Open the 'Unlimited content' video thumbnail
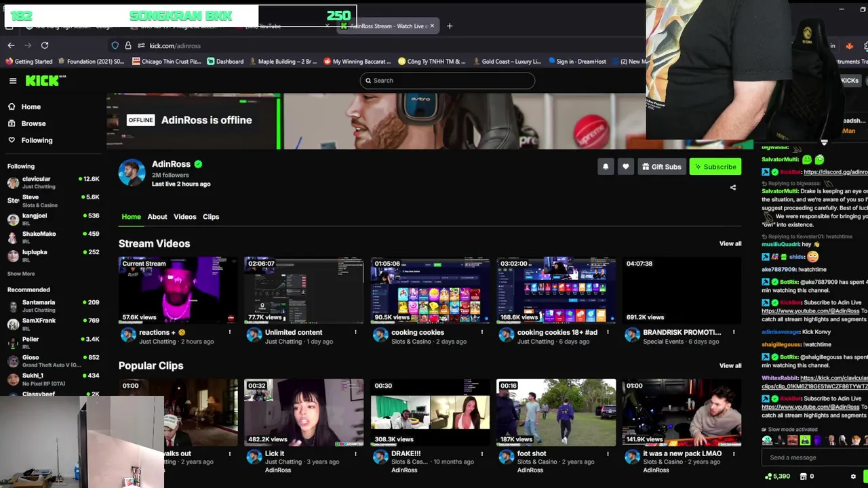The width and height of the screenshot is (868, 488). click(304, 290)
